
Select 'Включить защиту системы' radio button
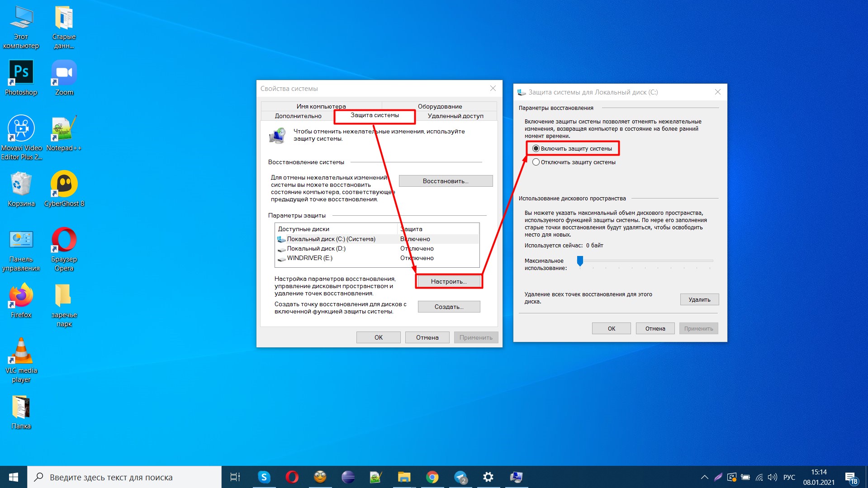536,148
